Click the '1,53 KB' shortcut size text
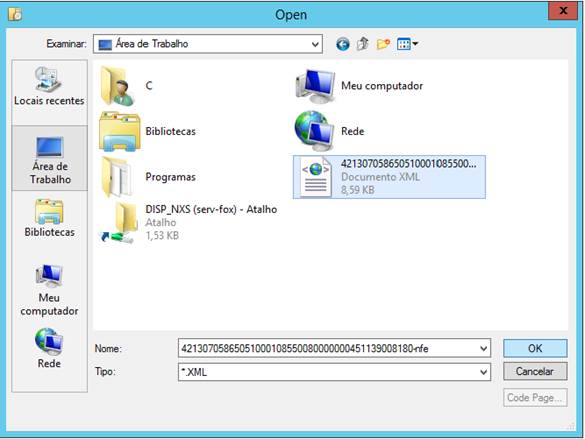 pos(162,235)
